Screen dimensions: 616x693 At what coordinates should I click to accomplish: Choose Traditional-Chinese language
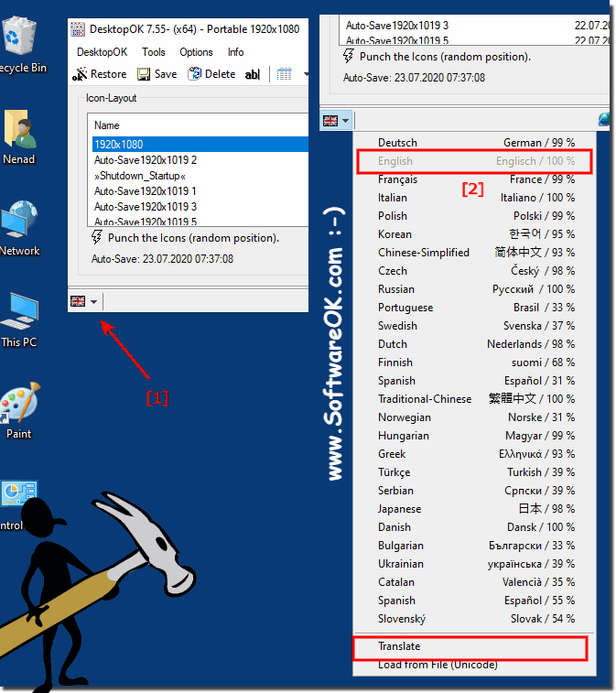[x=475, y=399]
